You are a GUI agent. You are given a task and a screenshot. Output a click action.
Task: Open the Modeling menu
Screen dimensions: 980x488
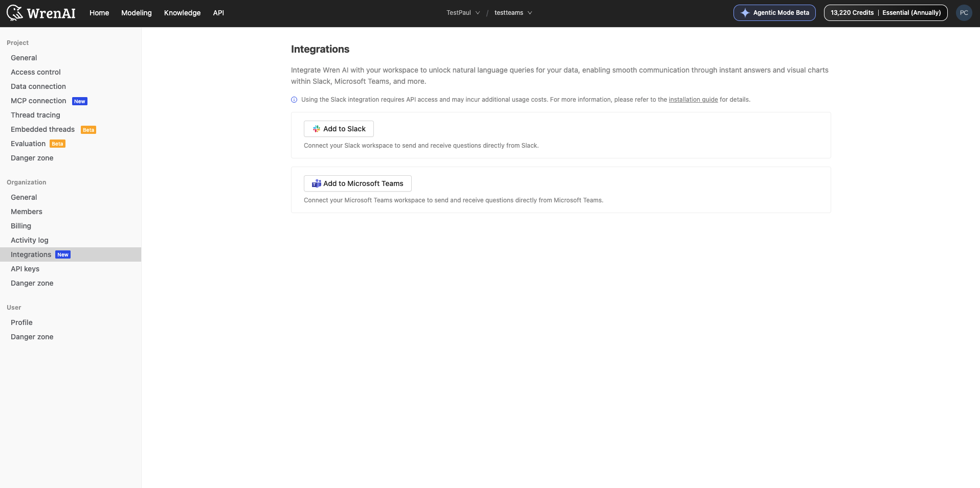(137, 13)
